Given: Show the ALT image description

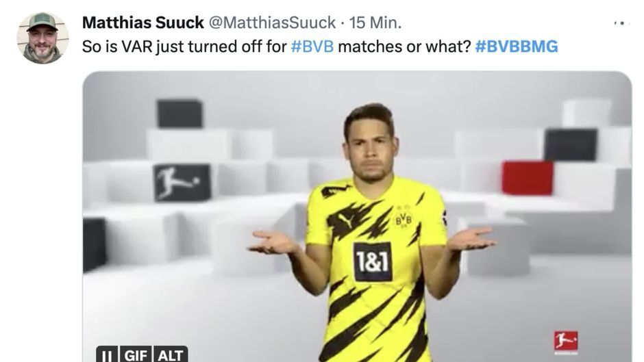Looking at the screenshot, I should point(170,355).
